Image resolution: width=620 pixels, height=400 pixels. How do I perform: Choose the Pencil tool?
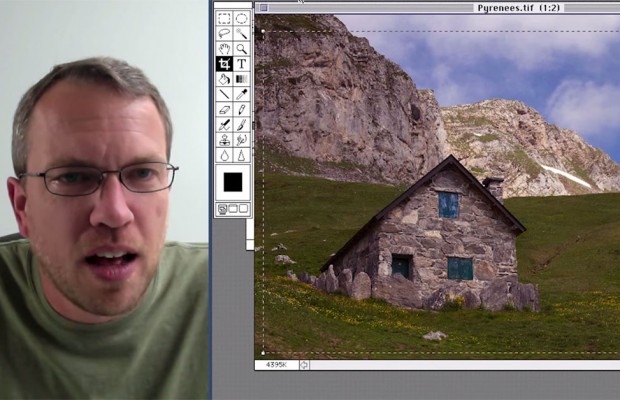pyautogui.click(x=241, y=109)
